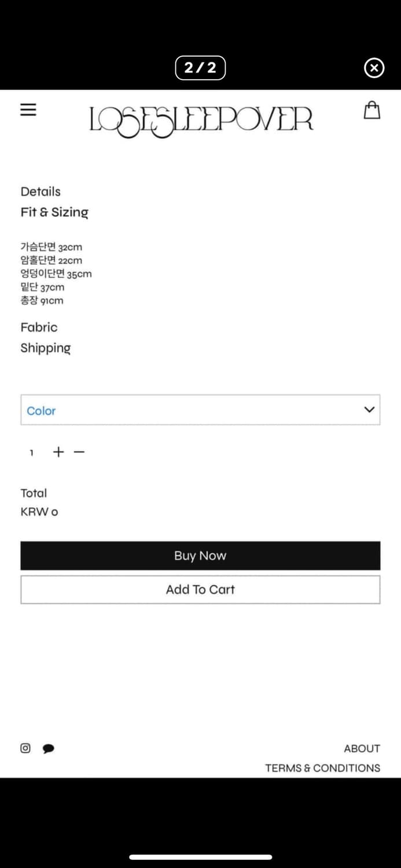Expand the Shipping section
Viewport: 401px width, 868px height.
(x=45, y=348)
